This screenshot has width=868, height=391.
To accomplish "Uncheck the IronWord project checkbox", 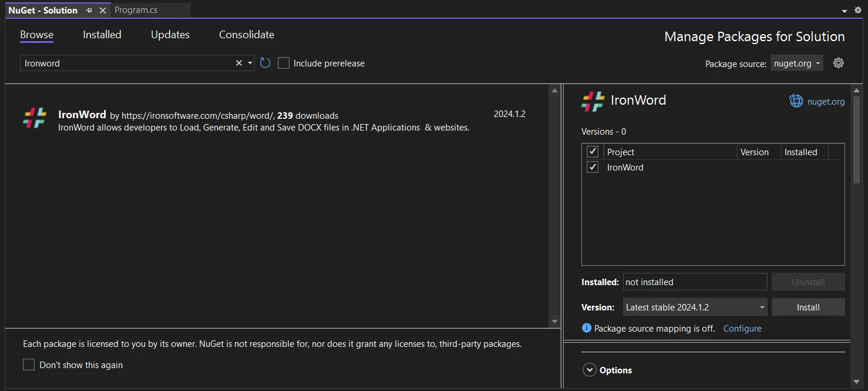I will pyautogui.click(x=593, y=167).
